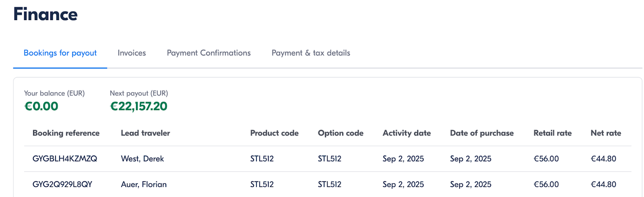The width and height of the screenshot is (644, 197).
Task: Open Payment & tax details tab
Action: click(x=311, y=53)
